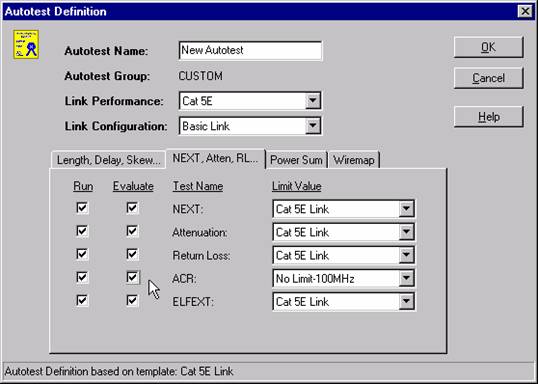The width and height of the screenshot is (538, 384).
Task: Open the Wiremap tab
Action: coord(354,160)
